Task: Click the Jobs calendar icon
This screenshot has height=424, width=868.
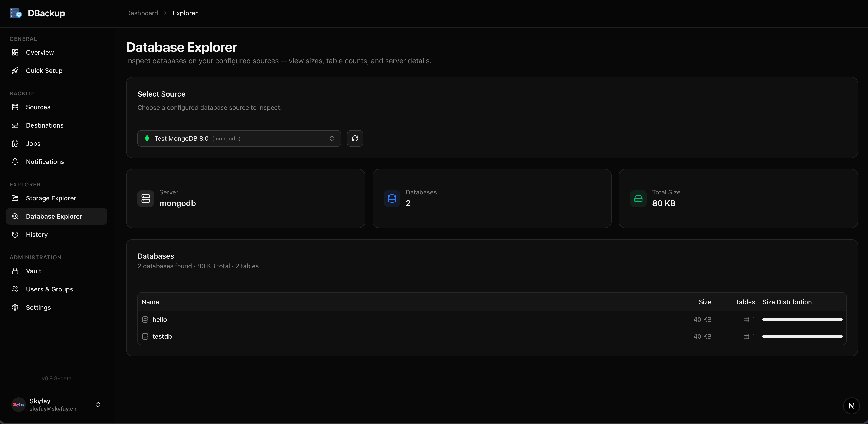Action: click(15, 143)
